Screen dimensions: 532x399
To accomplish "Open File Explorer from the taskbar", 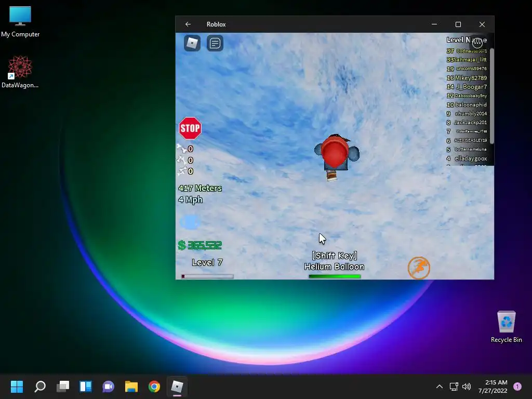I will coord(131,386).
